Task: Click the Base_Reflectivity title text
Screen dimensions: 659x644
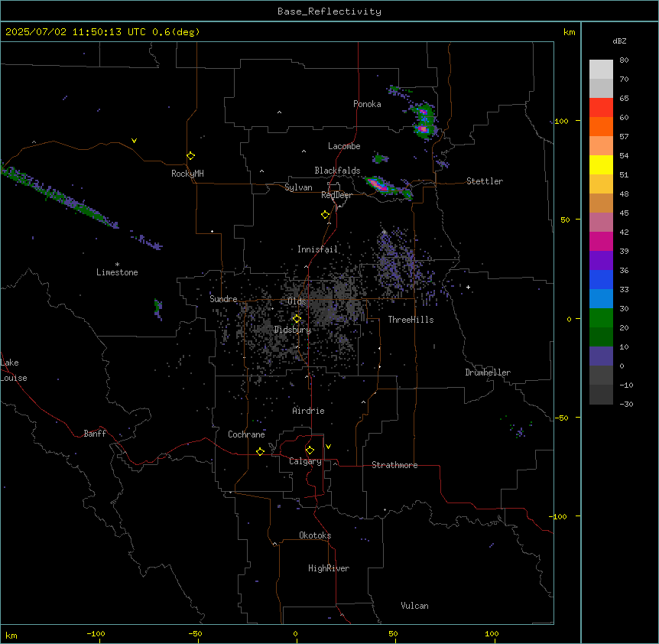Action: (x=329, y=11)
